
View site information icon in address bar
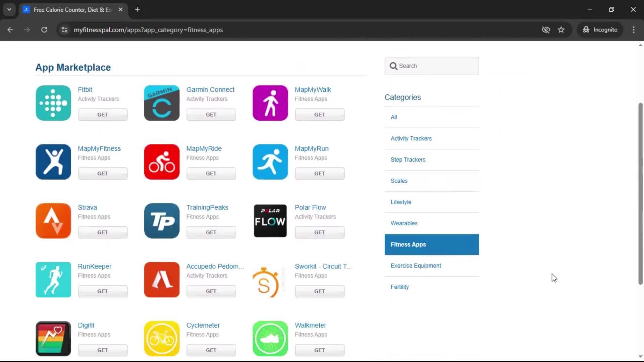coord(64,30)
